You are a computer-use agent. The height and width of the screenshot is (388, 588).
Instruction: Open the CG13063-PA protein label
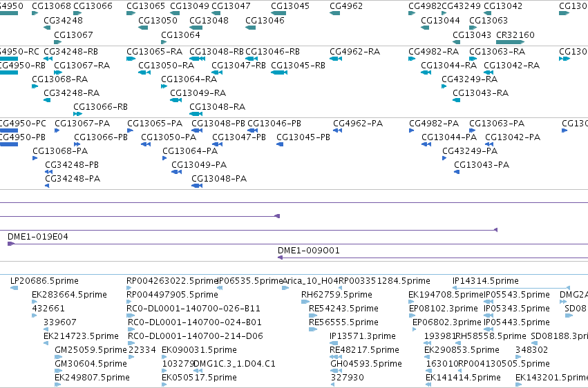(497, 124)
